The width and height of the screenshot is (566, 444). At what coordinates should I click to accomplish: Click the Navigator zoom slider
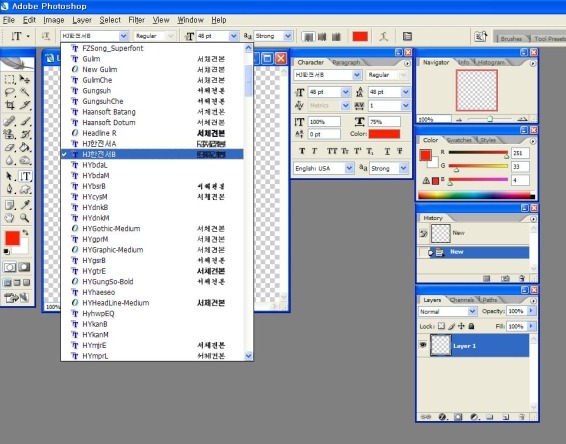click(490, 119)
